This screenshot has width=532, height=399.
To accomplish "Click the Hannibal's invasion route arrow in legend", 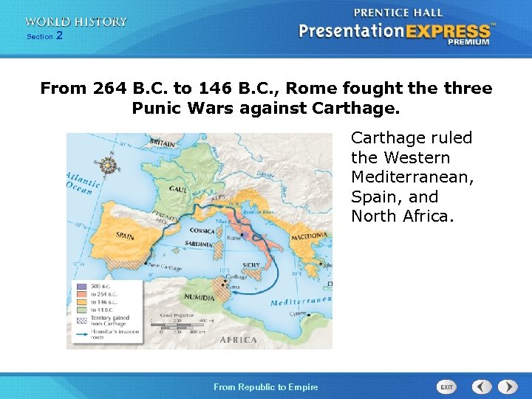I will tap(82, 334).
